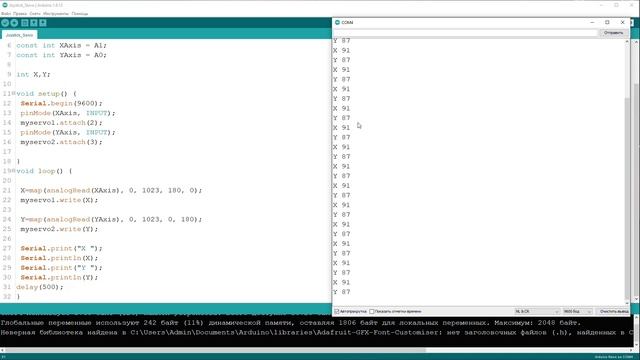The image size is (640, 360).
Task: Click the Arduino Nano board status bar text
Action: coord(613,357)
